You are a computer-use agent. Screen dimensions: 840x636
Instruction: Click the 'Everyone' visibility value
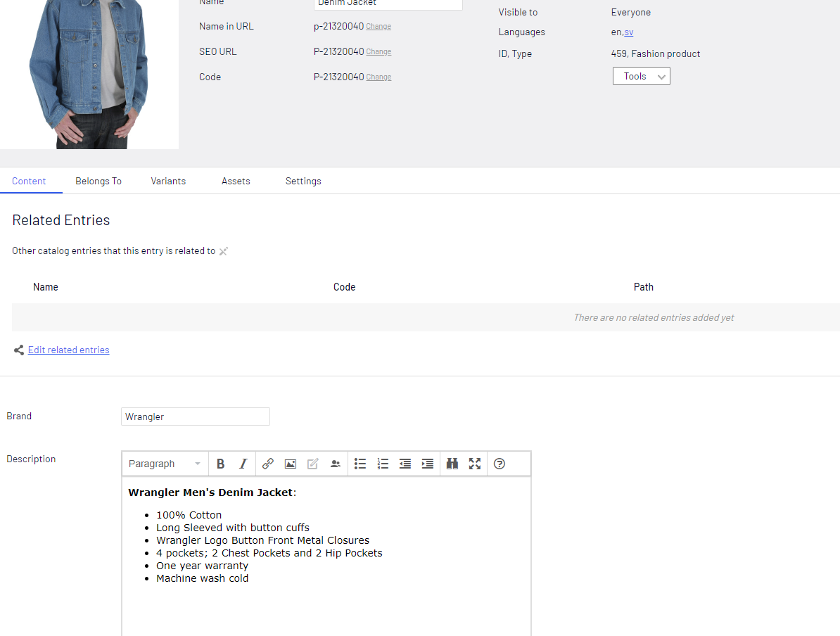coord(631,13)
